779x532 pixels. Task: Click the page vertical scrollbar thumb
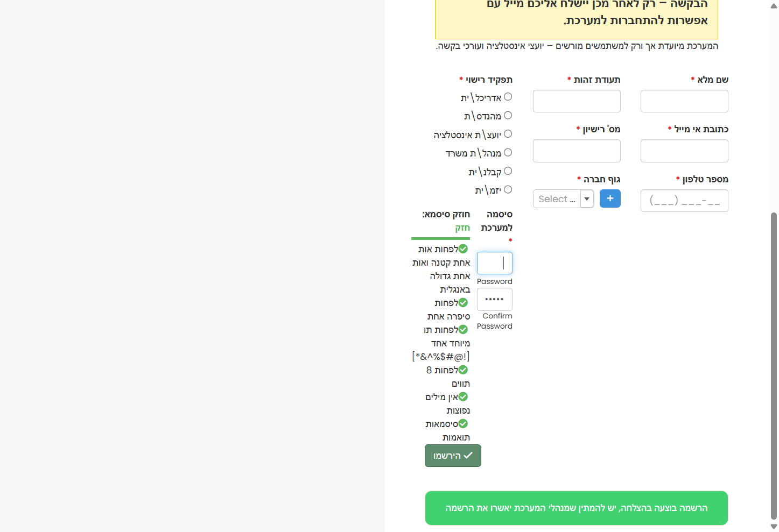(774, 366)
